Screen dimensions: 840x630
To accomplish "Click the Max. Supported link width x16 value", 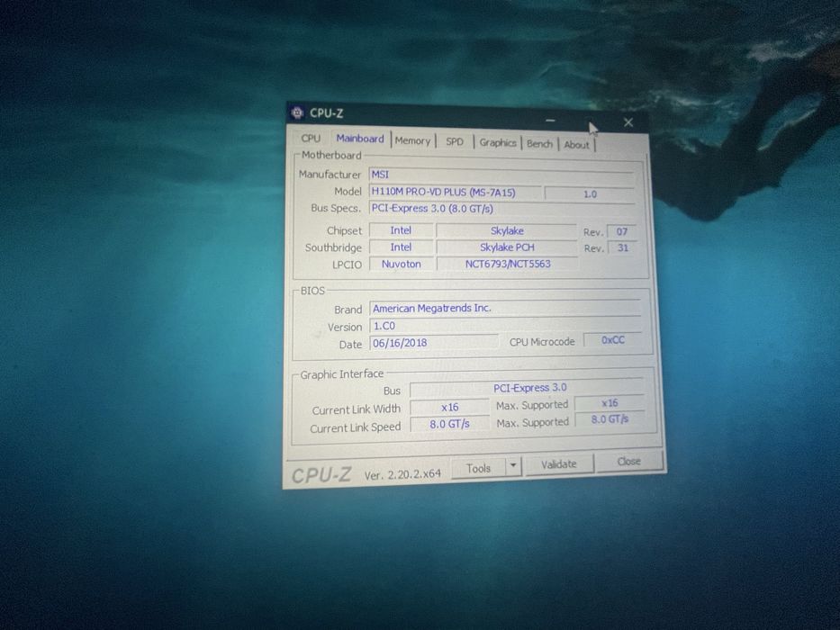I will 610,403.
